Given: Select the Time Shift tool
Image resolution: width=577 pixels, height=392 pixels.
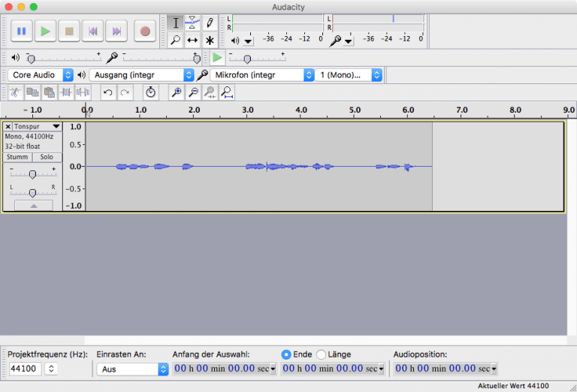Looking at the screenshot, I should pos(192,40).
